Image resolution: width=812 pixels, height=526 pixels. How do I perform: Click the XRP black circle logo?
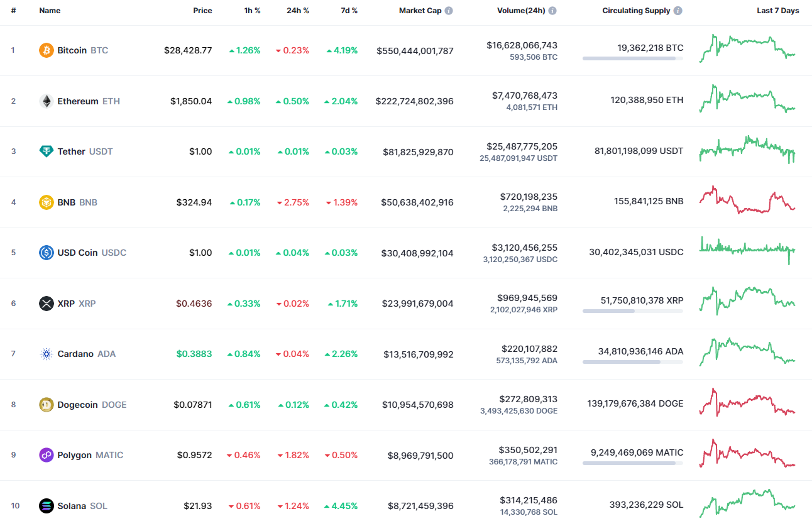(45, 304)
